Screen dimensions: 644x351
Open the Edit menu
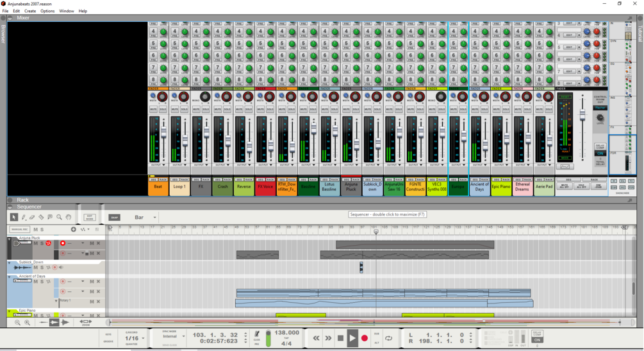click(17, 11)
